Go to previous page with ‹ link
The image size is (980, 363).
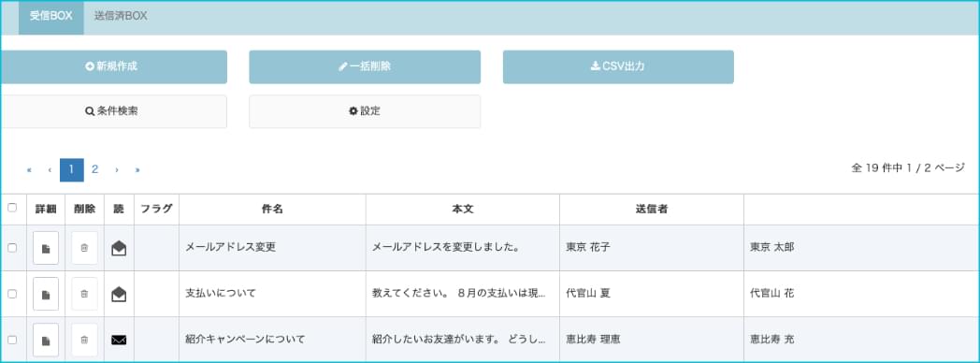pos(50,170)
